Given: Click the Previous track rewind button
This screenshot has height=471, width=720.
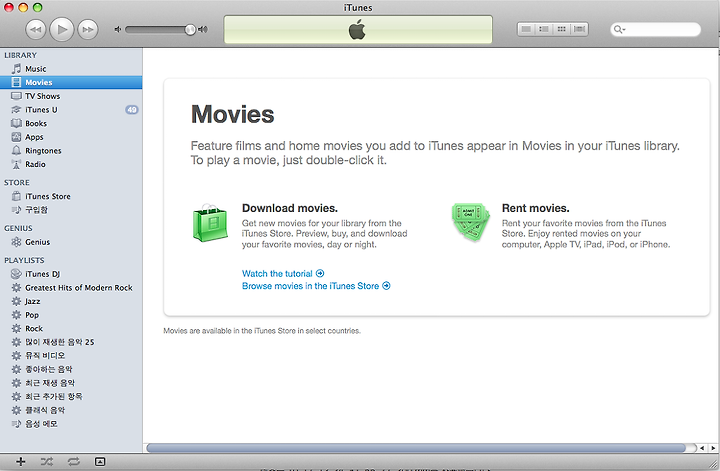Looking at the screenshot, I should click(35, 30).
